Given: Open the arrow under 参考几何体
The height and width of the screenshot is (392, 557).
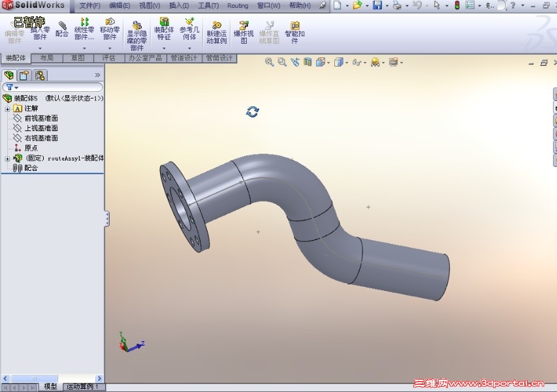Looking at the screenshot, I should (x=189, y=48).
